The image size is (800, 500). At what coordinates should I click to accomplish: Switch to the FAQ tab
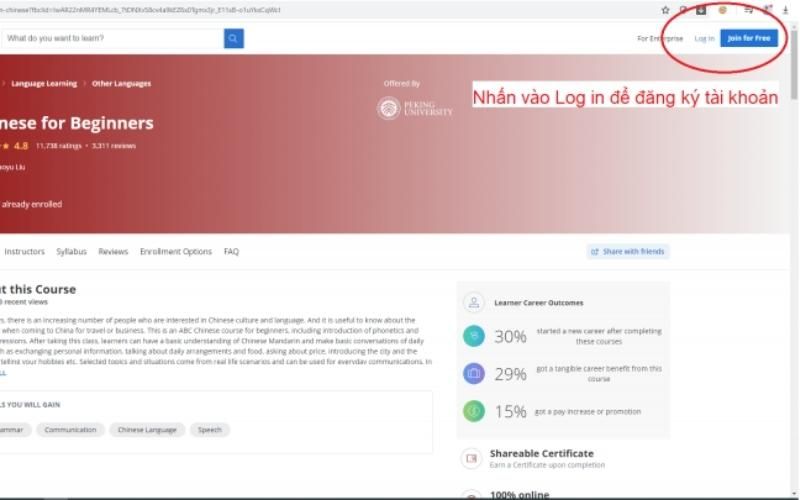pyautogui.click(x=231, y=252)
